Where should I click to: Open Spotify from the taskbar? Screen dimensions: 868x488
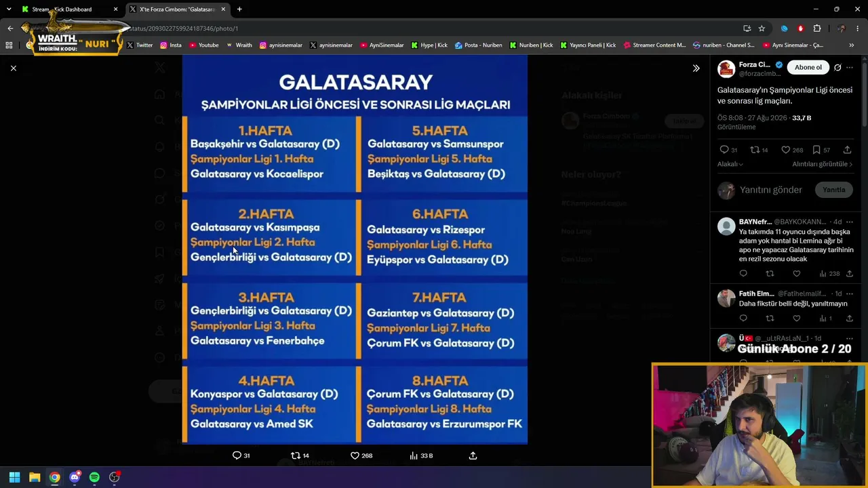[94, 477]
